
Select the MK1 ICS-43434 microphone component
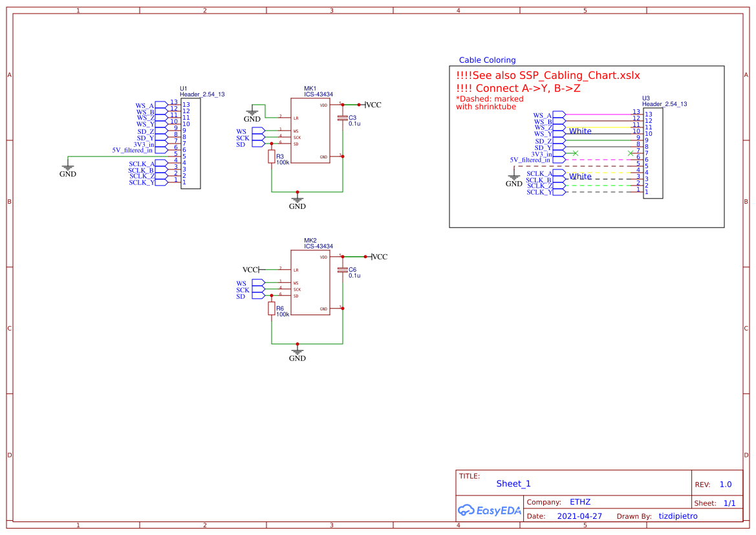pyautogui.click(x=309, y=129)
